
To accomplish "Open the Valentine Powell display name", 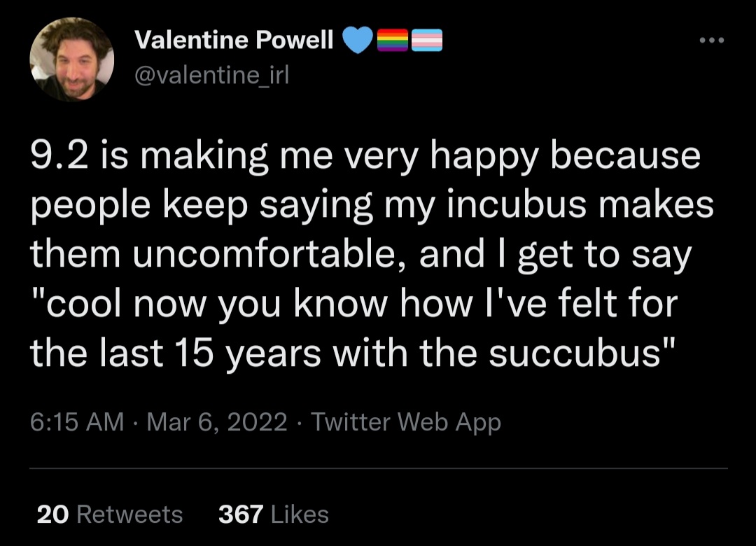I will pos(234,40).
